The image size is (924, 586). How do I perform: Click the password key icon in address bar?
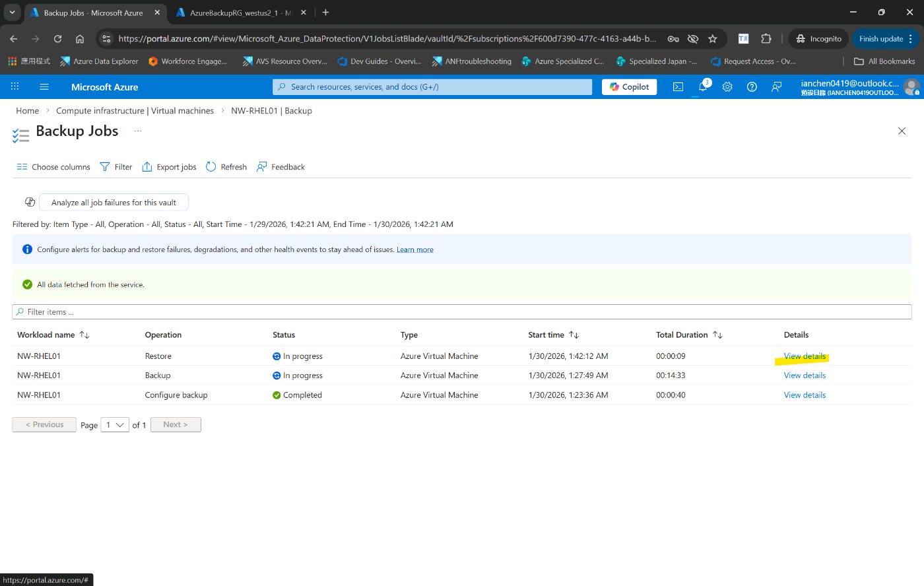(x=673, y=39)
